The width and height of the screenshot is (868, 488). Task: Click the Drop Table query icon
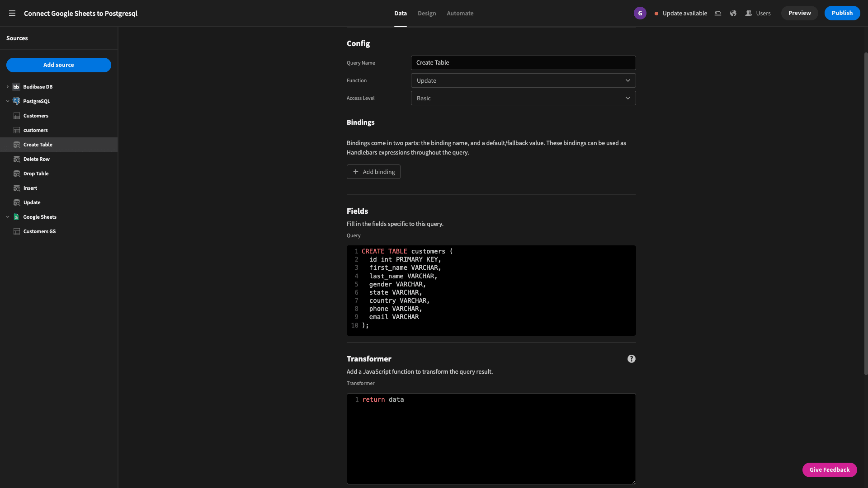[17, 174]
